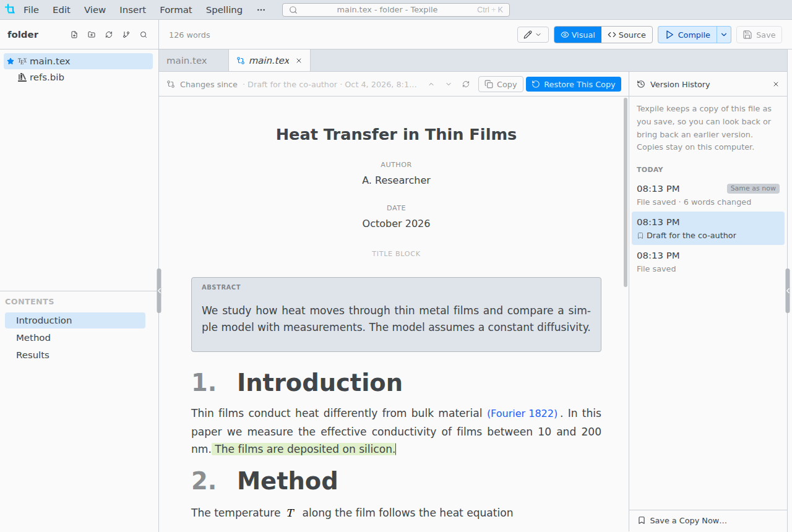Screen dimensions: 792x532
Task: Switch editor to Visual mode
Action: (x=578, y=35)
